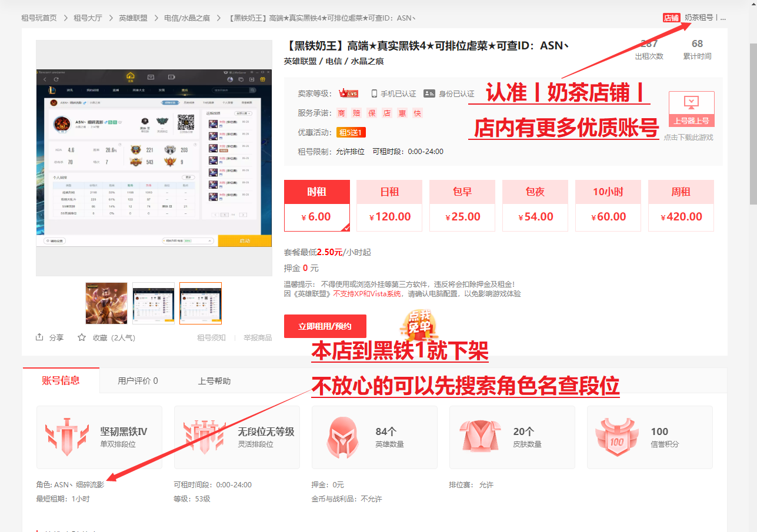
Task: Click the 收藏（2人气）label
Action: (x=114, y=338)
